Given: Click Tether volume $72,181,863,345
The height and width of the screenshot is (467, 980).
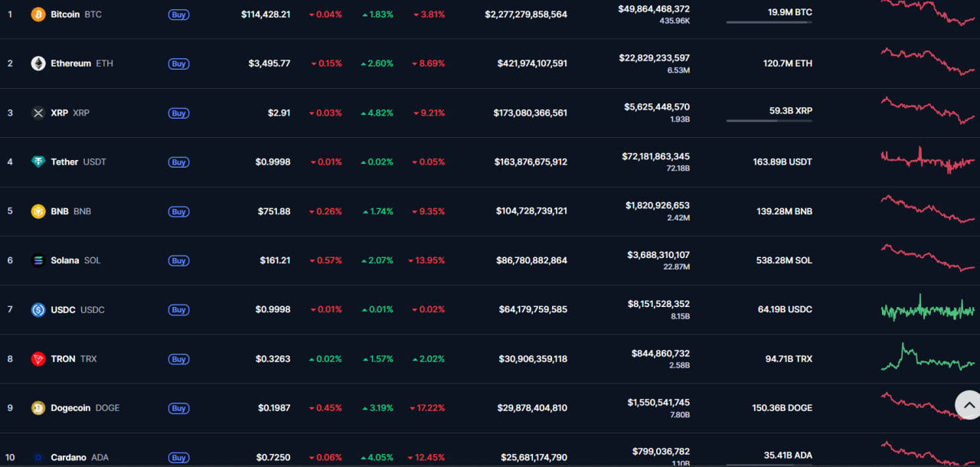Looking at the screenshot, I should click(655, 156).
